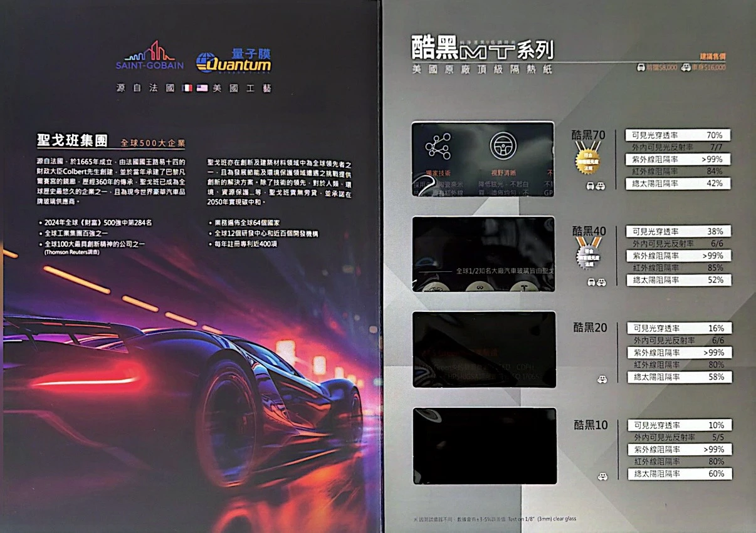Click the 38% 可見光穿透率 value
This screenshot has height=533, width=756.
[715, 231]
